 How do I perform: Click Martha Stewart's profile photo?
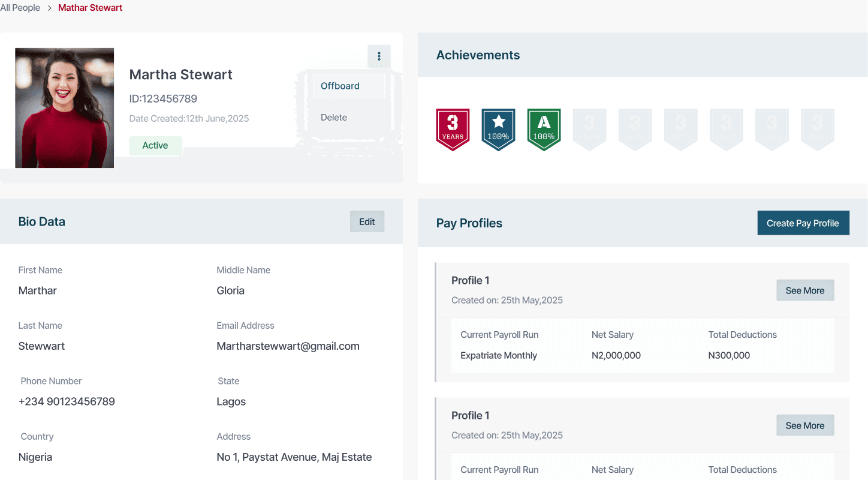65,108
